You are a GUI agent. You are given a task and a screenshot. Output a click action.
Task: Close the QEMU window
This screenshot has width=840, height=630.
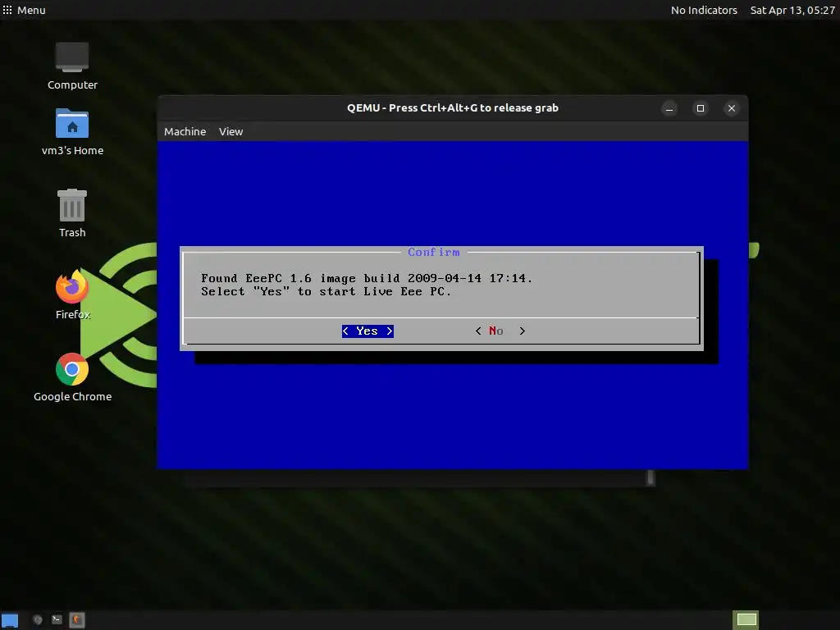[731, 108]
